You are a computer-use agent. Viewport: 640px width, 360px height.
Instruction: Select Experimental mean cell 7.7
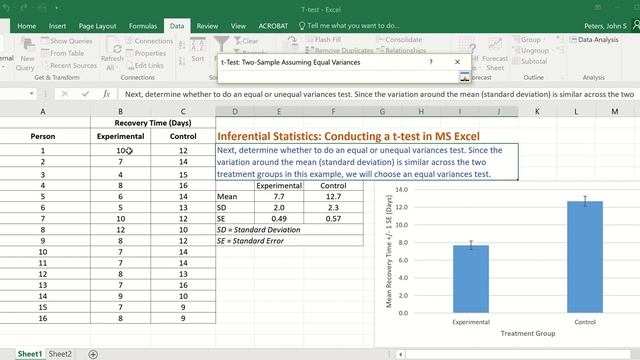pyautogui.click(x=279, y=196)
